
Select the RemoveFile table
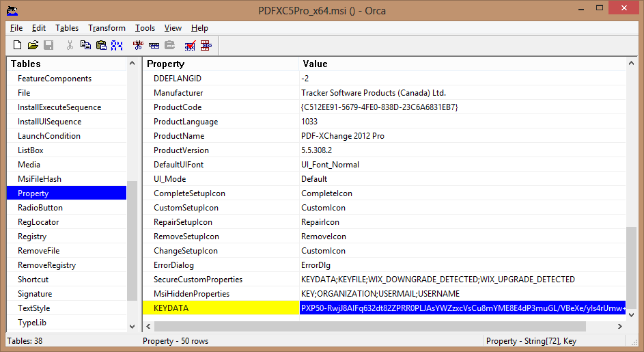[x=66, y=251]
